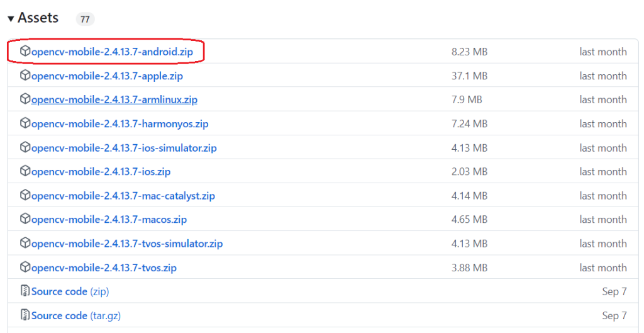Click zip file icon beside Source code (zip)
Image resolution: width=644 pixels, height=333 pixels.
[x=25, y=291]
